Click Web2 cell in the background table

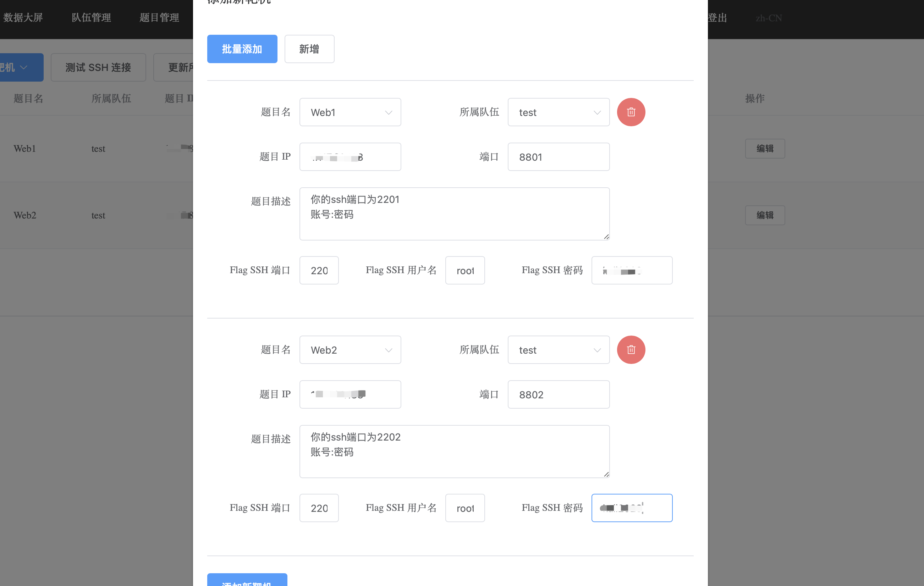click(x=25, y=216)
